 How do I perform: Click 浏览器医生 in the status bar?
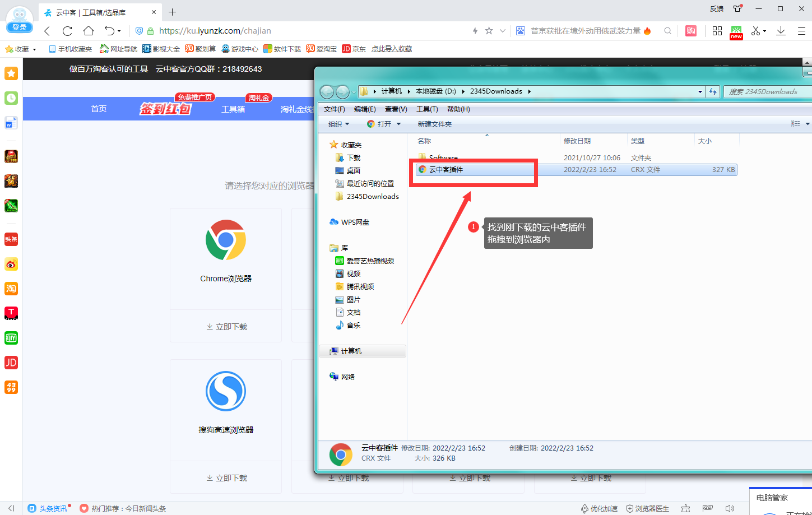(648, 508)
